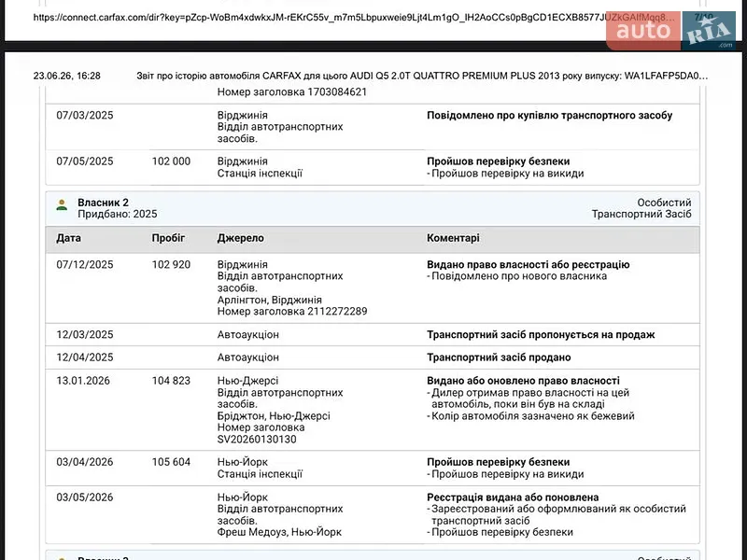747x560 pixels.
Task: Click date cell '03/04/2026'
Action: tap(85, 462)
